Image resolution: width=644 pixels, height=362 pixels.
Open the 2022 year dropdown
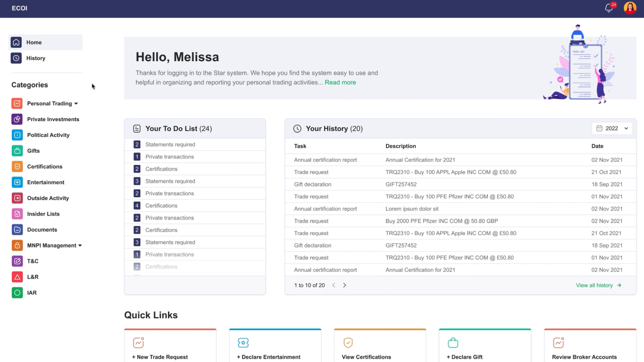[612, 128]
